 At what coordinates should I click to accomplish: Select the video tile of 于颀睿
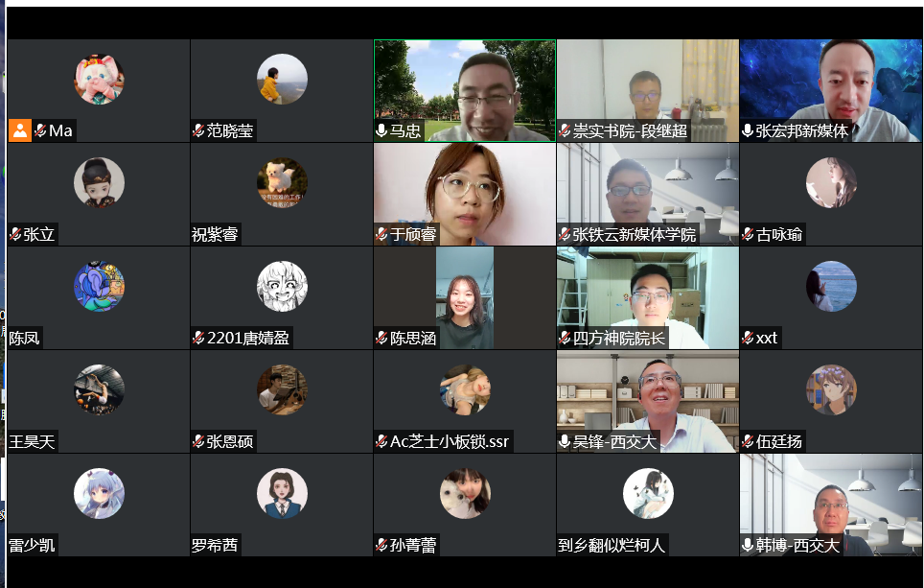pyautogui.click(x=464, y=194)
